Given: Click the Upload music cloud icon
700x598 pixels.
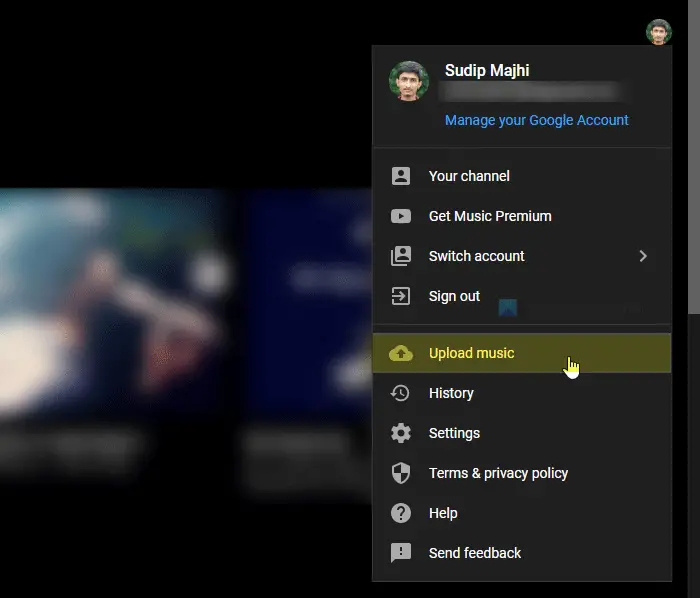Looking at the screenshot, I should 401,353.
